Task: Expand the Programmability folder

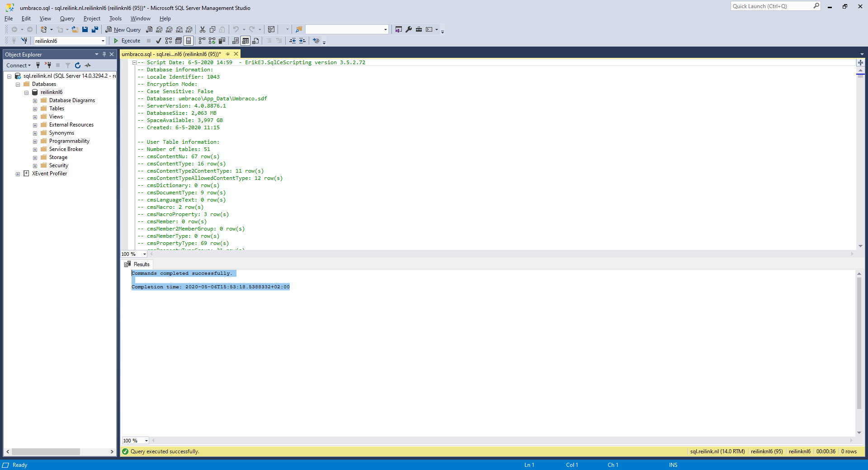Action: [x=35, y=141]
